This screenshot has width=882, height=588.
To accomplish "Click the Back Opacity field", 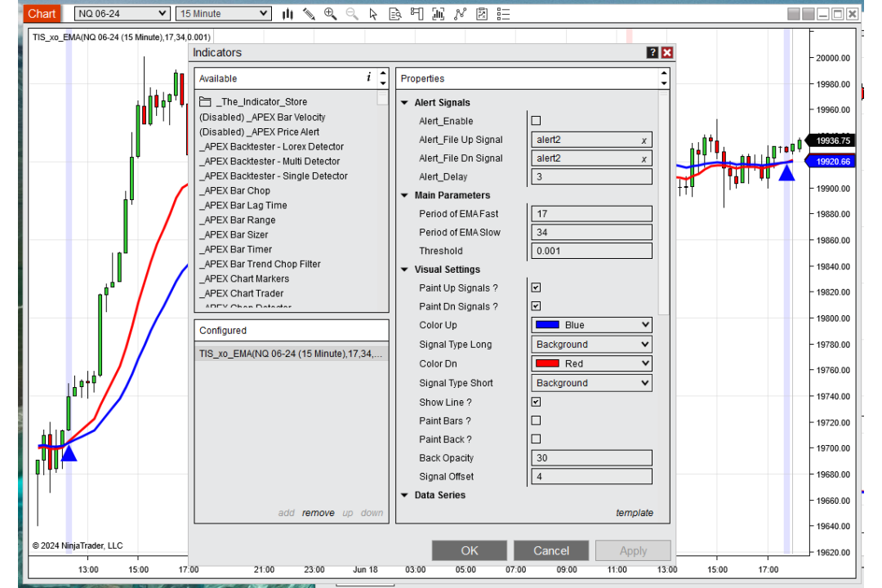I will coord(591,458).
